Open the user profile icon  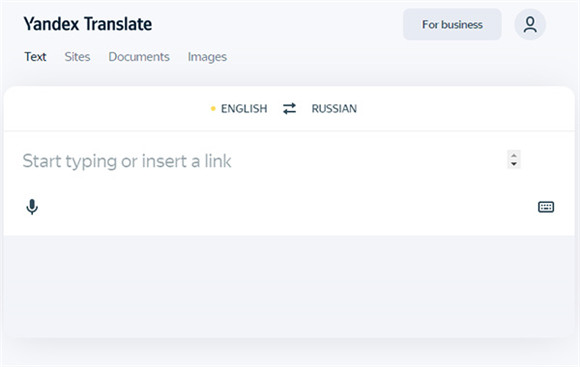pyautogui.click(x=530, y=24)
